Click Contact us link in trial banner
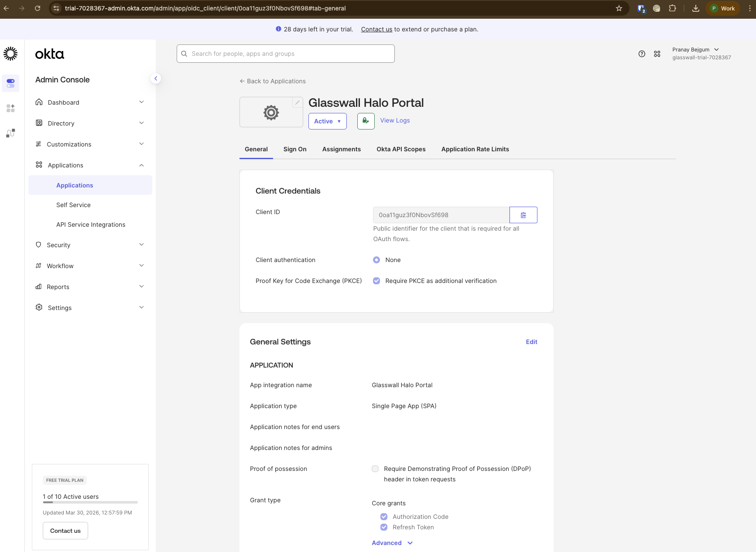 [x=376, y=29]
